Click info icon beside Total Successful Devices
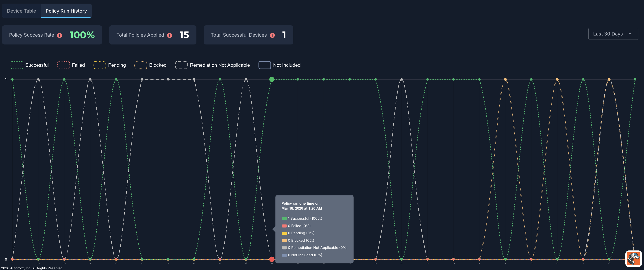The width and height of the screenshot is (644, 270). click(272, 35)
